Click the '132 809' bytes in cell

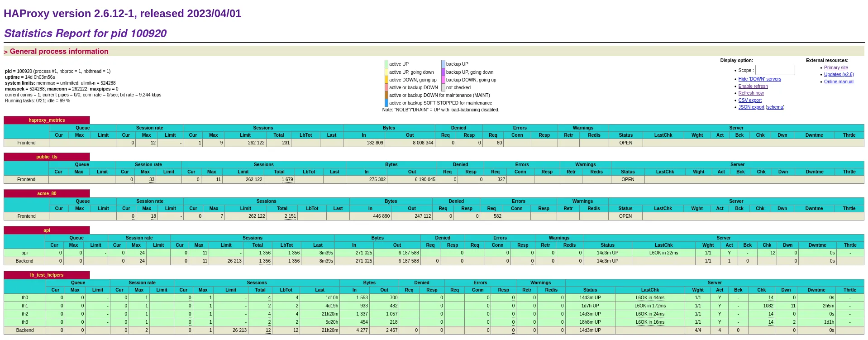[364, 143]
